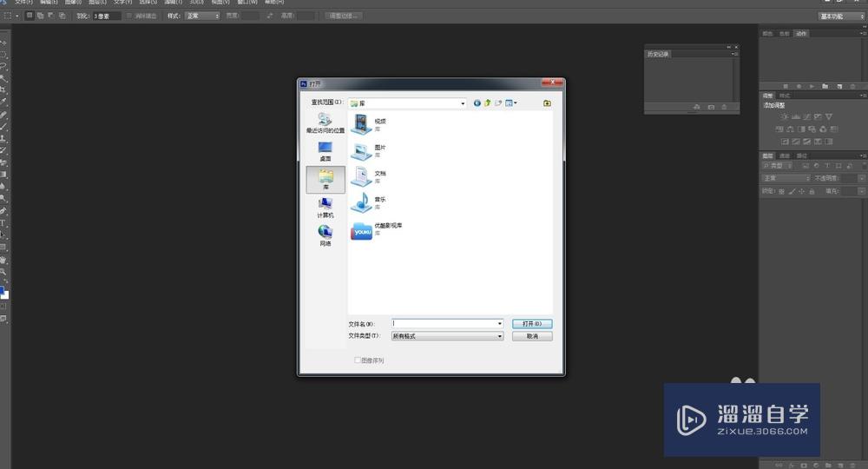Open the 样式 style dropdown in options bar
Image resolution: width=868 pixels, height=469 pixels.
point(202,16)
